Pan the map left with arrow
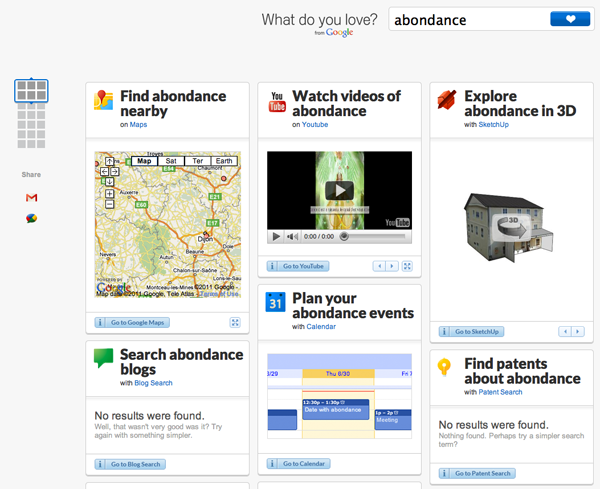Image resolution: width=600 pixels, height=489 pixels. click(x=104, y=171)
